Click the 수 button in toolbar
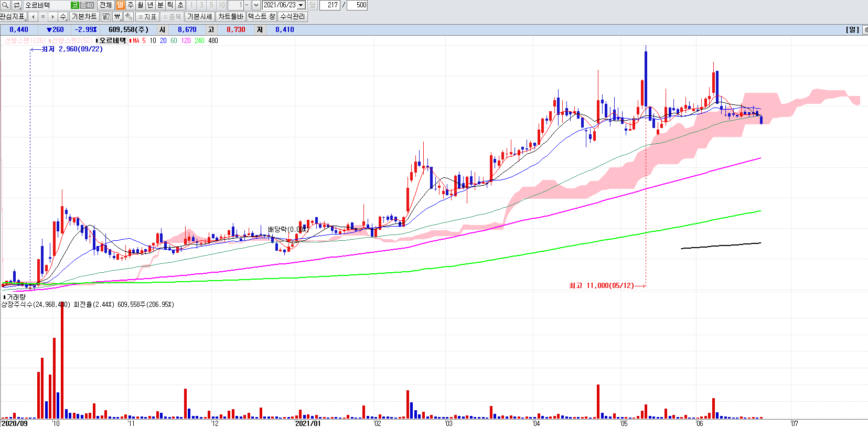The width and height of the screenshot is (868, 427). tap(63, 17)
